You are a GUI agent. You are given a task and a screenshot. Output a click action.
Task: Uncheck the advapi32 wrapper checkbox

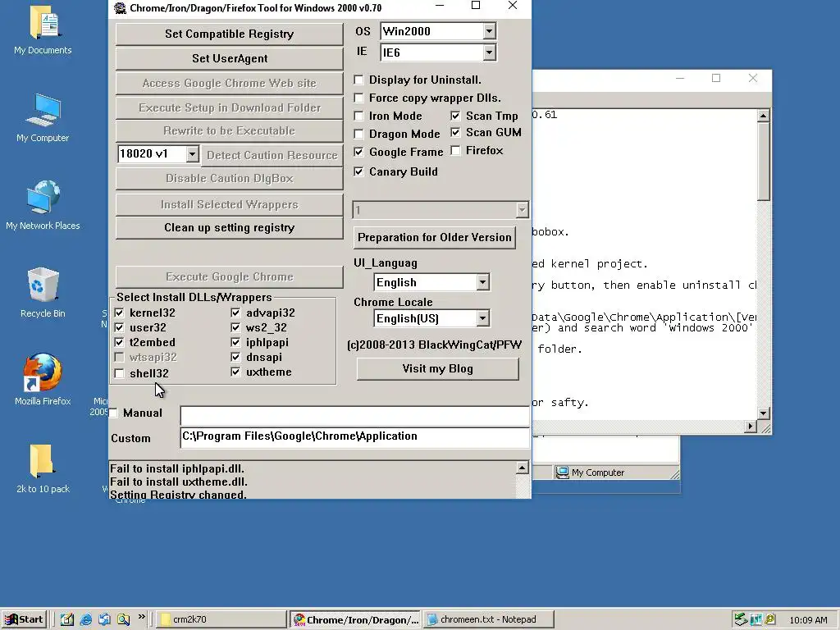(235, 313)
